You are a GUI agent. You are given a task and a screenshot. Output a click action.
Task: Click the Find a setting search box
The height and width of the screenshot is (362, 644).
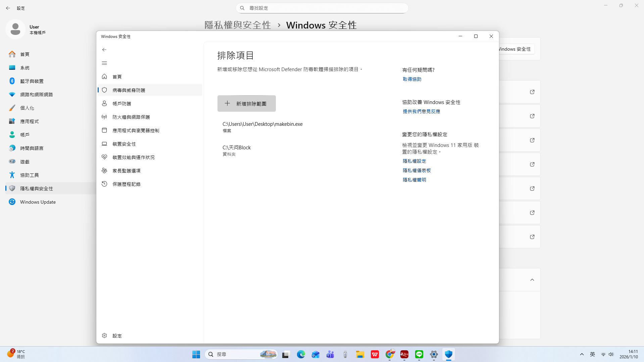coord(322,8)
